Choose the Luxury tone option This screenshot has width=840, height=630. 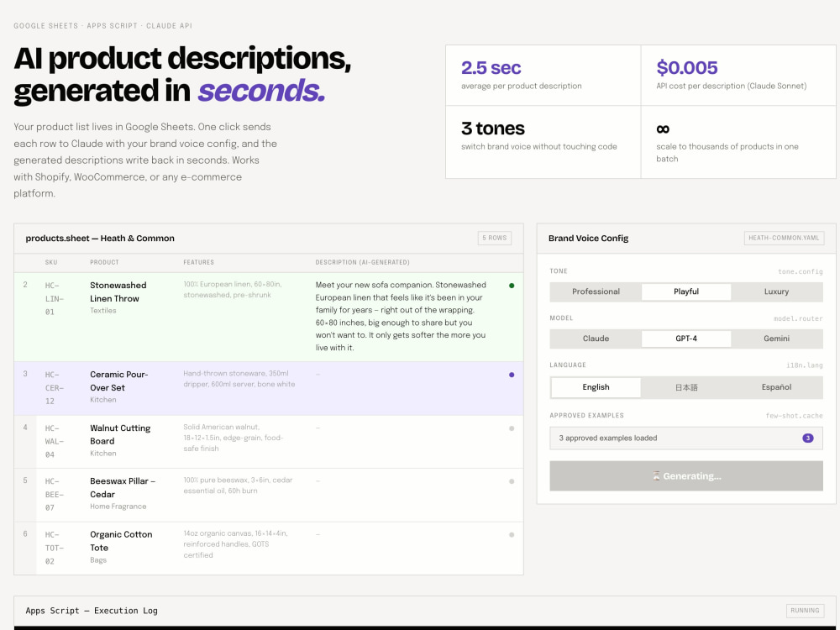click(776, 292)
